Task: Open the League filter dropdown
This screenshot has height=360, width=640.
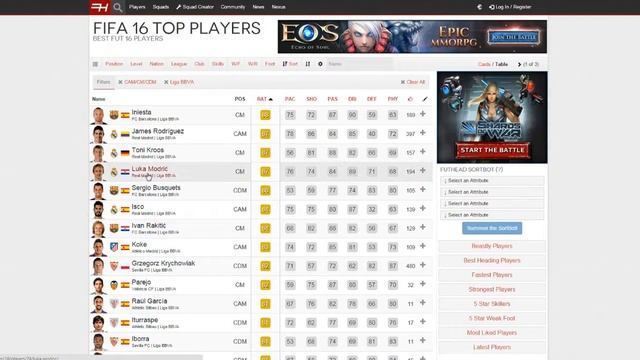Action: [179, 64]
